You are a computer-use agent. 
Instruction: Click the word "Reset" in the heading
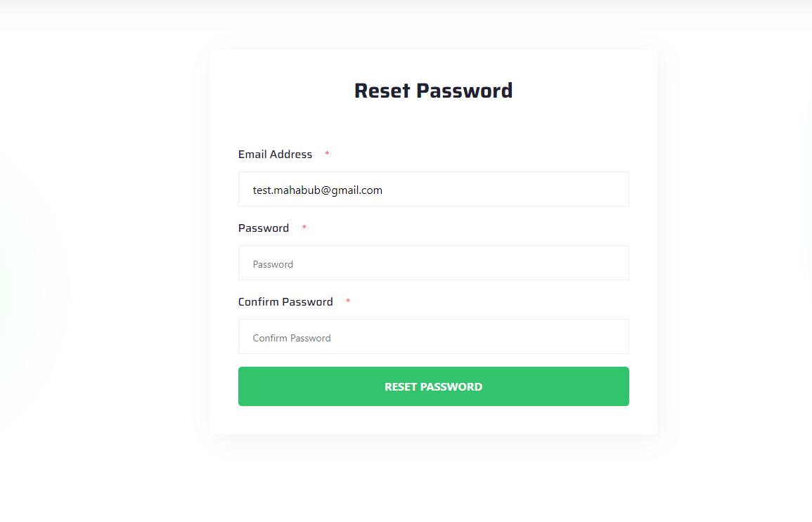382,91
